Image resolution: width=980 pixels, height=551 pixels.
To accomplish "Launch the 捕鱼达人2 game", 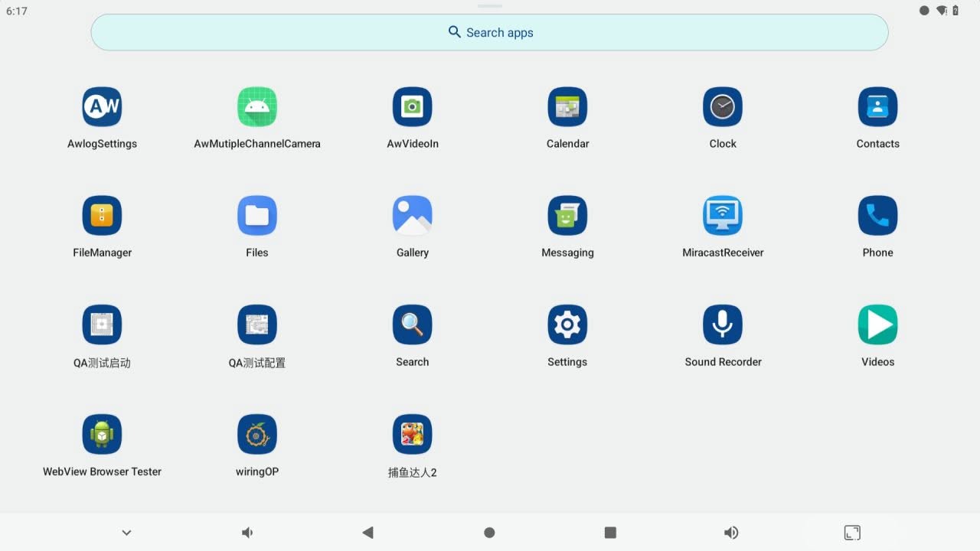I will 413,435.
